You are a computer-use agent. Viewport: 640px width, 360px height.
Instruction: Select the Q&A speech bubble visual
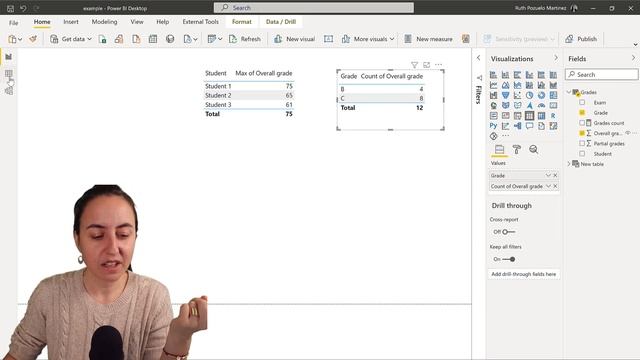[529, 126]
